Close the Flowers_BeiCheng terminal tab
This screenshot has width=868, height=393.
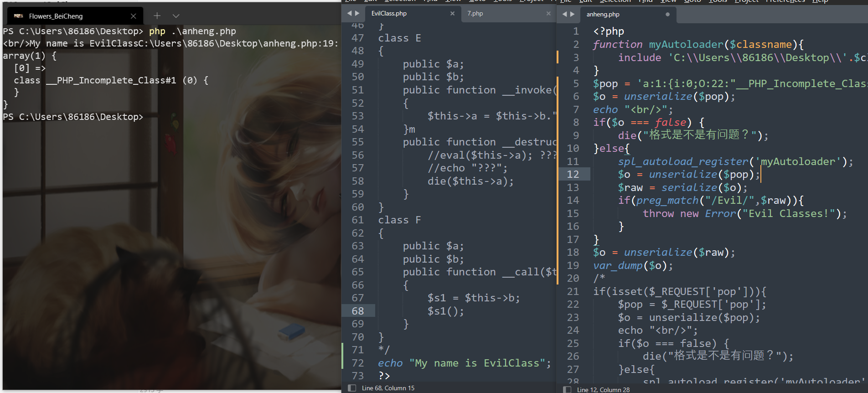pos(133,16)
